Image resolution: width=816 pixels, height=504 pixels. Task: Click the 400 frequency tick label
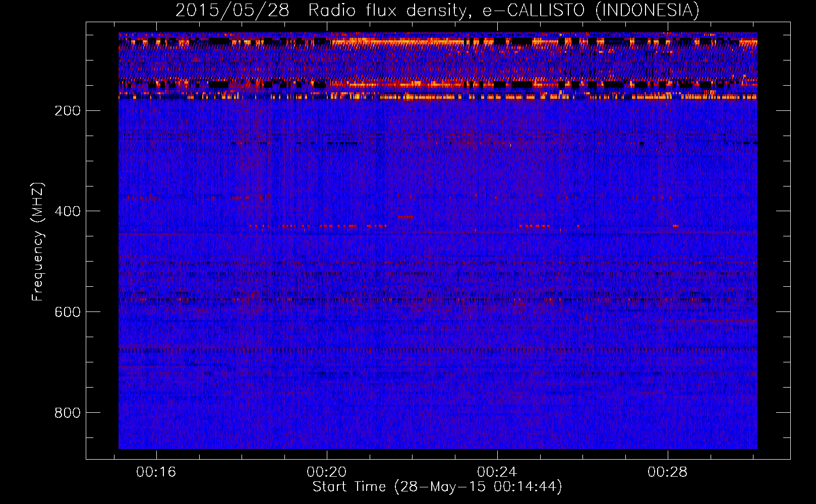(x=67, y=211)
